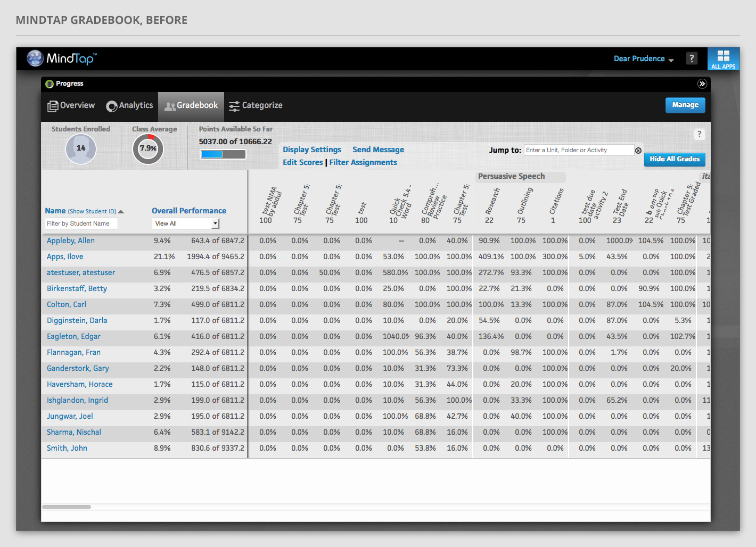Open student Appleby, Allen link

coord(71,241)
